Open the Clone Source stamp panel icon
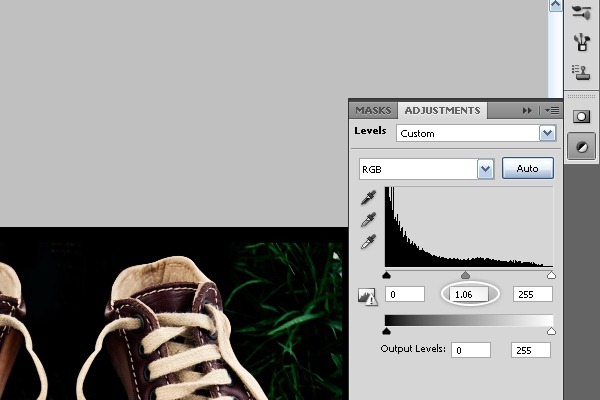 click(x=581, y=70)
